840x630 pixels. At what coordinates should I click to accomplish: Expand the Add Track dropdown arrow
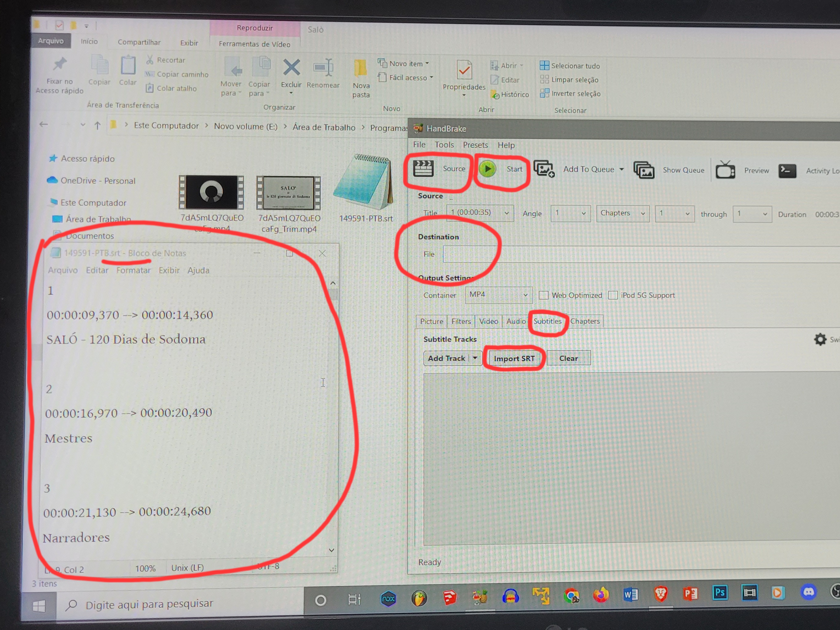(475, 358)
